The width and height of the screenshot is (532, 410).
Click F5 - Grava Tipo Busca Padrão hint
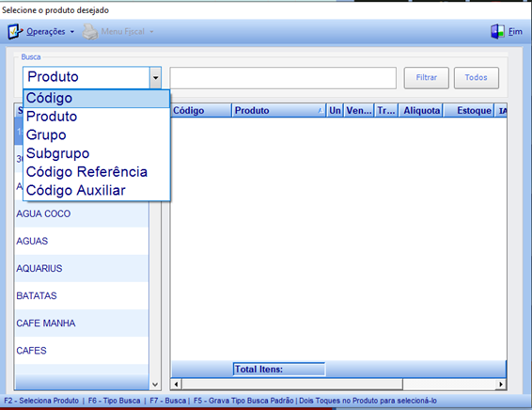click(x=243, y=401)
